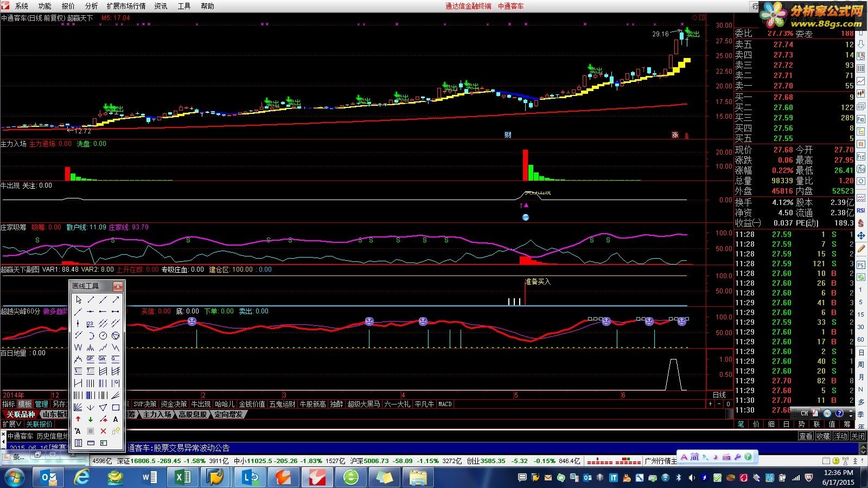Pick the GP golden-ratio line tool

click(x=91, y=359)
